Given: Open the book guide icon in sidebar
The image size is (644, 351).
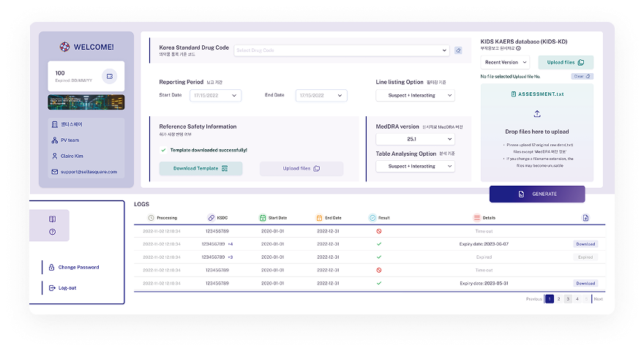Looking at the screenshot, I should pyautogui.click(x=53, y=219).
